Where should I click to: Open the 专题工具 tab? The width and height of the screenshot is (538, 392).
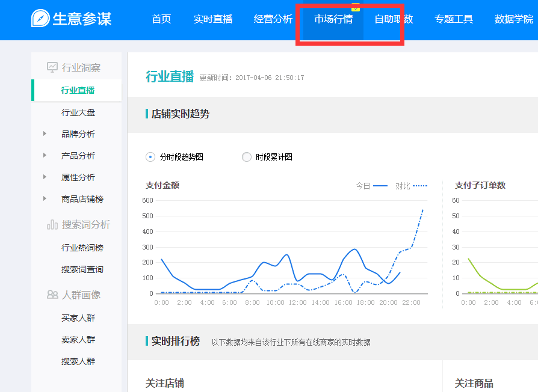(x=454, y=19)
